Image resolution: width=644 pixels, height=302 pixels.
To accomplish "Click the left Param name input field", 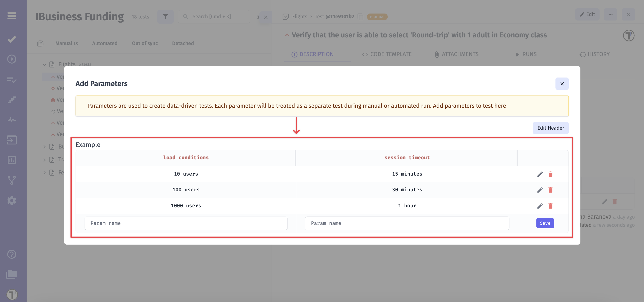I will click(x=186, y=223).
